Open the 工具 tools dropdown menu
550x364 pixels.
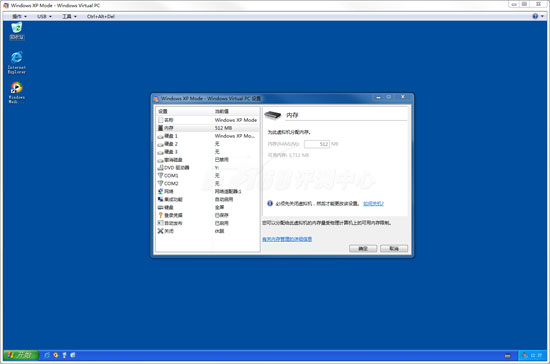pyautogui.click(x=69, y=16)
